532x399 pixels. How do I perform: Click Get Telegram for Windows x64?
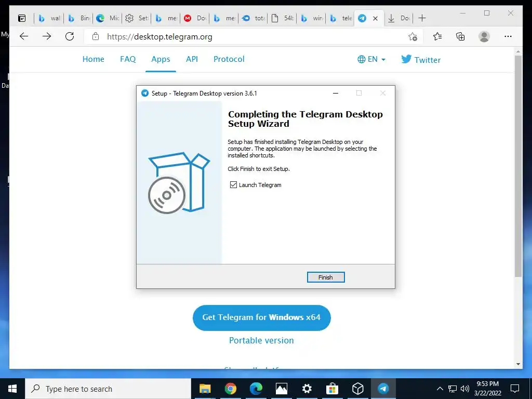262,317
